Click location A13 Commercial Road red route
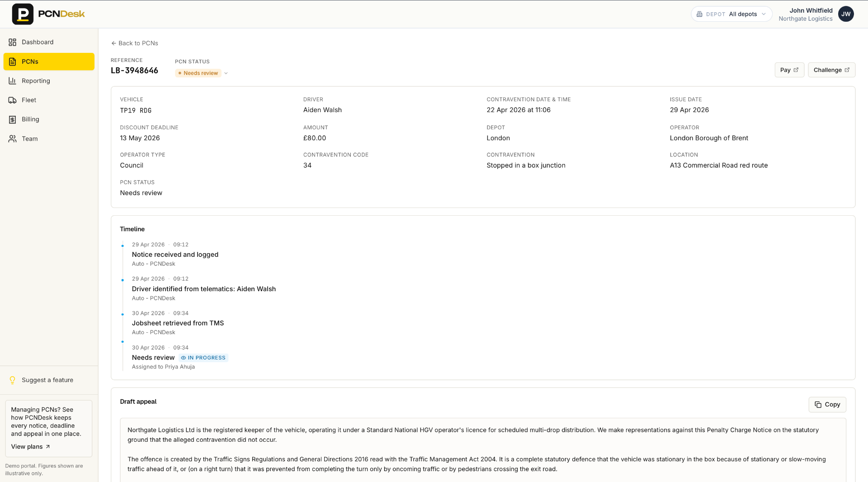 pos(719,165)
